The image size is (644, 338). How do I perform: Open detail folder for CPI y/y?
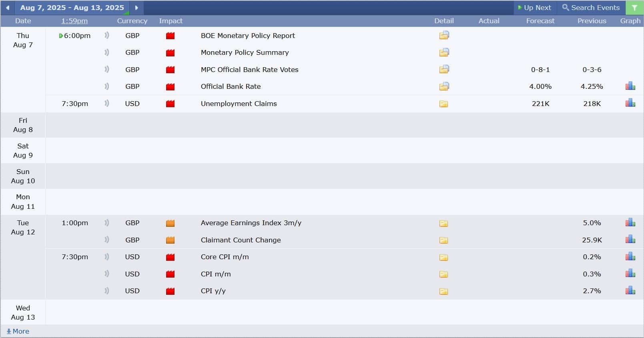(x=443, y=291)
